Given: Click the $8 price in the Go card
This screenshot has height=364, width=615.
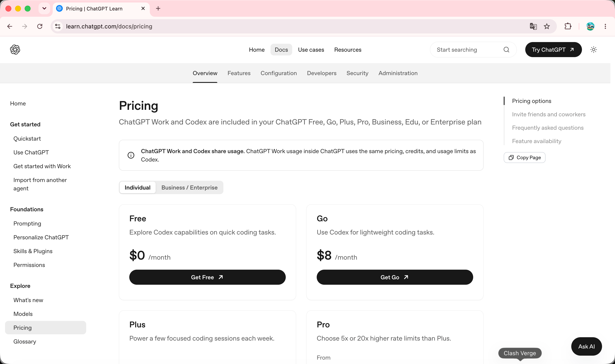Looking at the screenshot, I should pyautogui.click(x=324, y=255).
